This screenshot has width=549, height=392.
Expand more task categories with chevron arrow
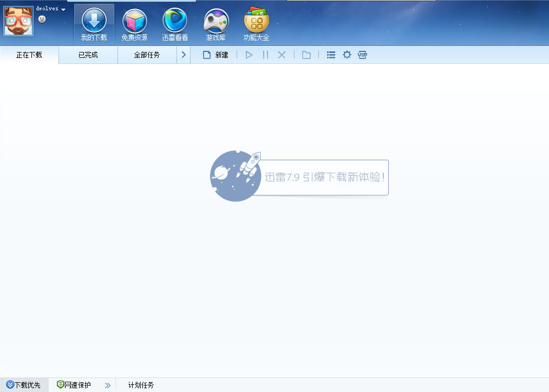tap(184, 55)
